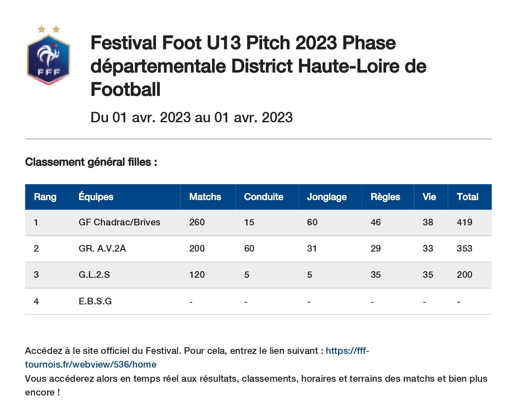The image size is (516, 420).
Task: Click the 419 total score cell
Action: point(464,222)
